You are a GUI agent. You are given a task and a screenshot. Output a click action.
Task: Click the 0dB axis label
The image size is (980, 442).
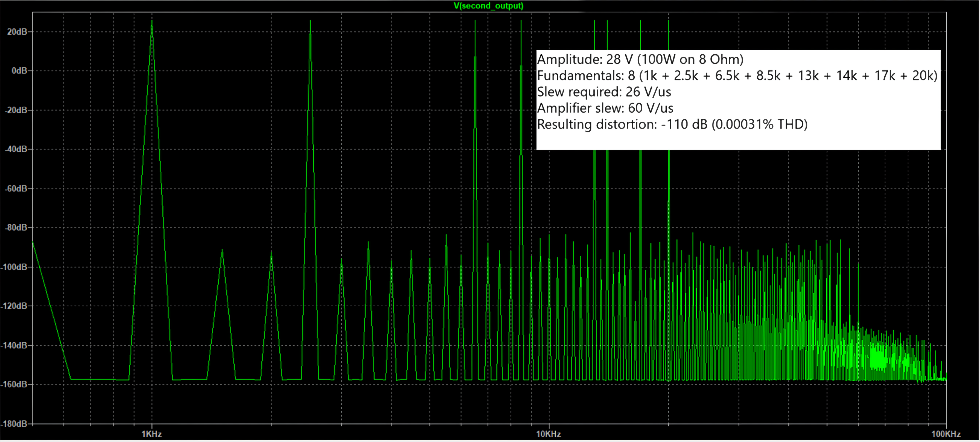(x=19, y=71)
